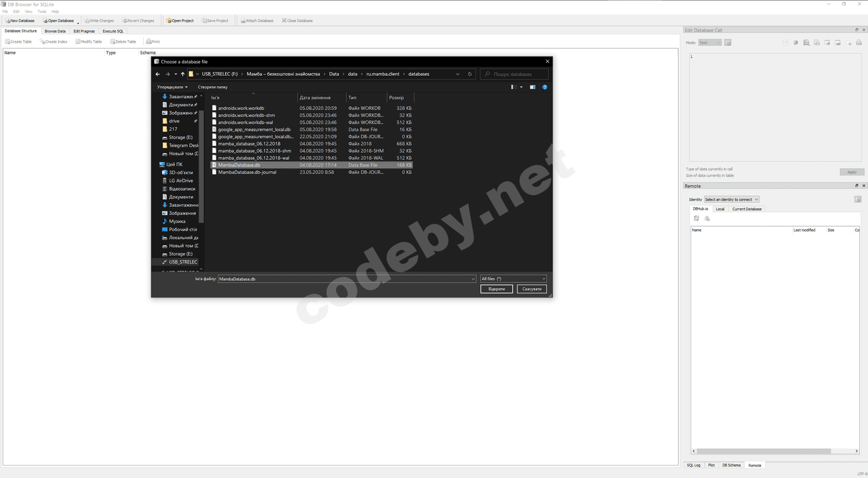Image resolution: width=868 pixels, height=478 pixels.
Task: Click the file name input field
Action: click(x=347, y=279)
